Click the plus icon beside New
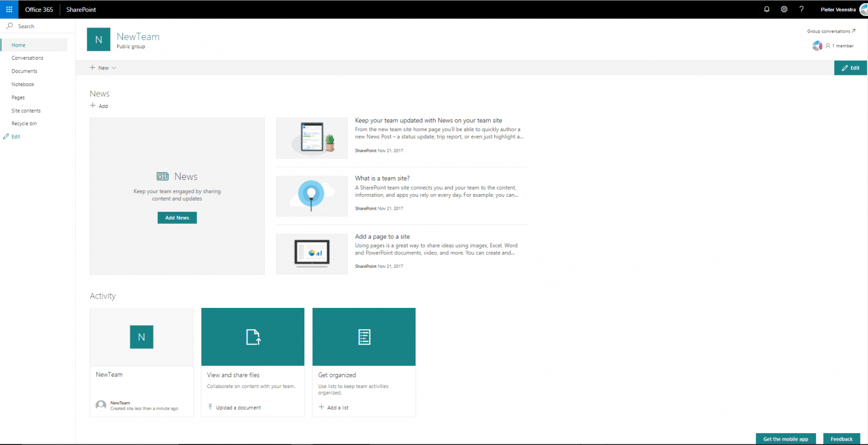The width and height of the screenshot is (868, 445). click(x=92, y=68)
